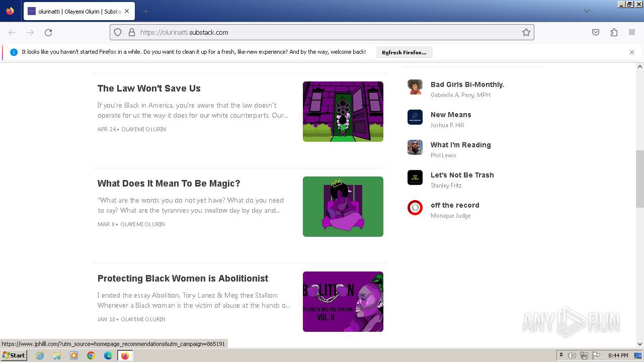Open What I'm Reading recommendation
Screen dimensions: 644x362
pos(461,145)
